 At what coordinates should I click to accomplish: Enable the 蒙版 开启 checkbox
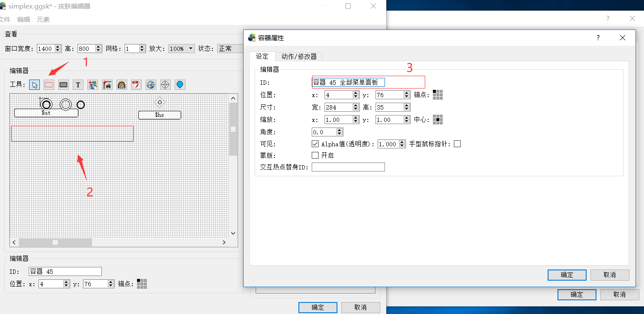coord(315,155)
